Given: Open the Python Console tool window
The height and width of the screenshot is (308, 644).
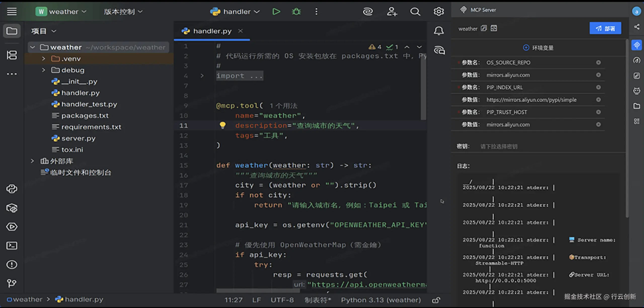Looking at the screenshot, I should 12,189.
